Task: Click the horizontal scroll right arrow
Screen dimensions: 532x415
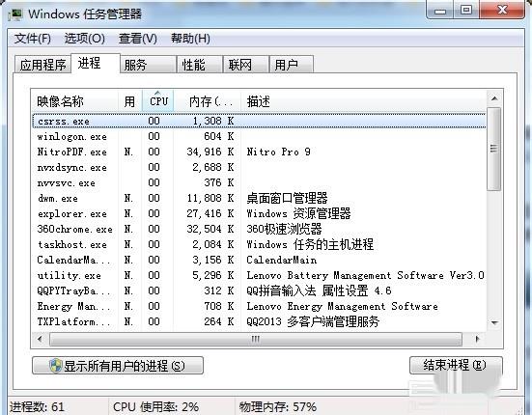Action: pos(477,339)
